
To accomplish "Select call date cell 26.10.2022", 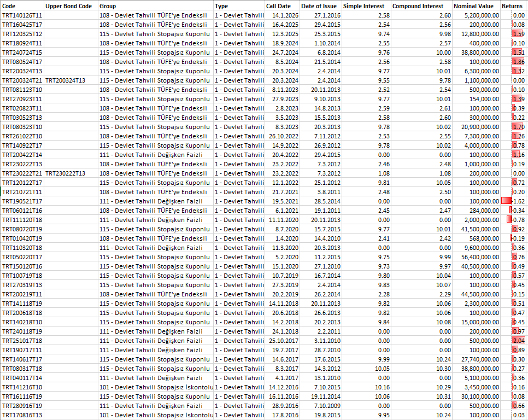I will point(282,136).
